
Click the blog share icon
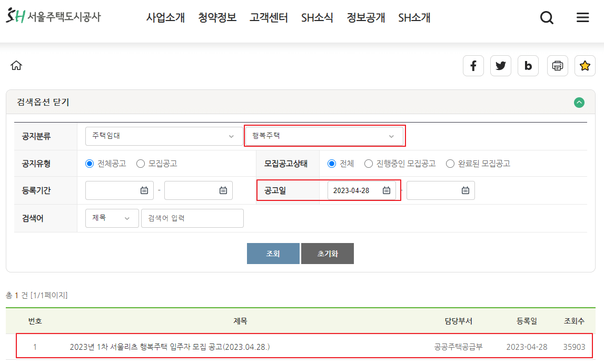point(528,65)
